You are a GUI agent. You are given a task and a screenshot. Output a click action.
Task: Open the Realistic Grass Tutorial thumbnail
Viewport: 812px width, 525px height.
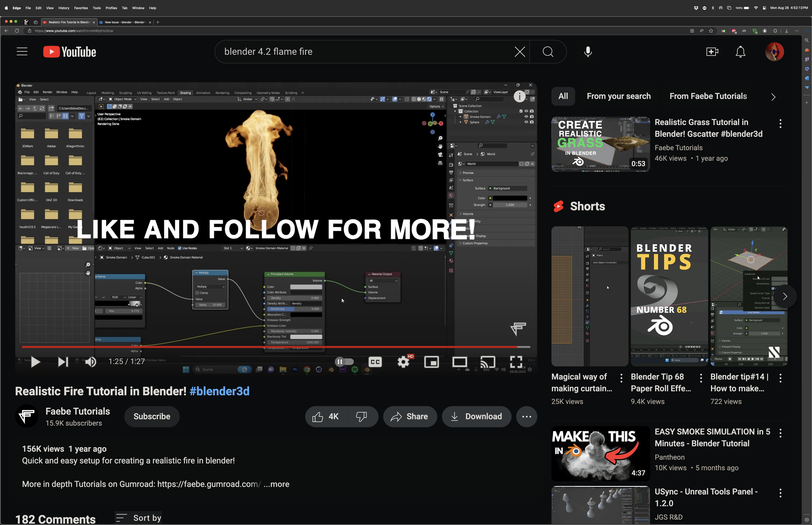click(600, 144)
